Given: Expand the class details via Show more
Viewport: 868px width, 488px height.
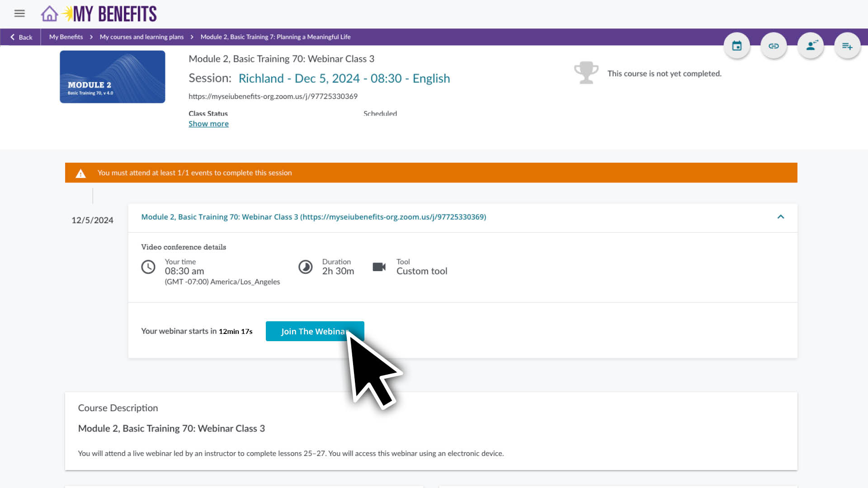Looking at the screenshot, I should [208, 123].
